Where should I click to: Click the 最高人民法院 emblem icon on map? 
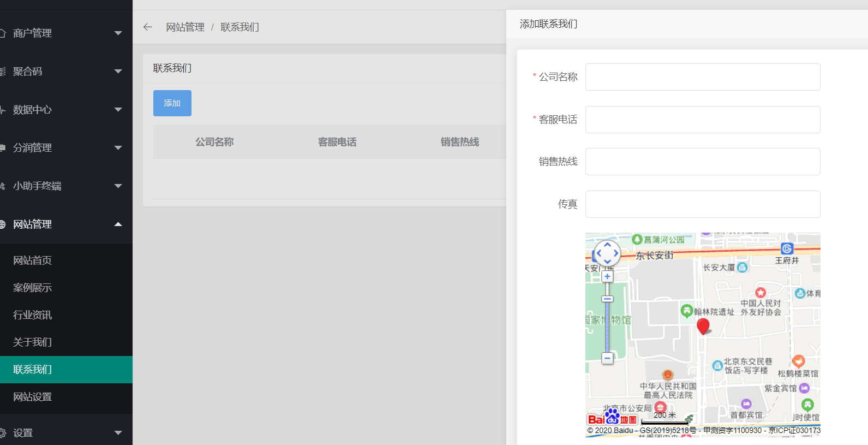tap(668, 375)
